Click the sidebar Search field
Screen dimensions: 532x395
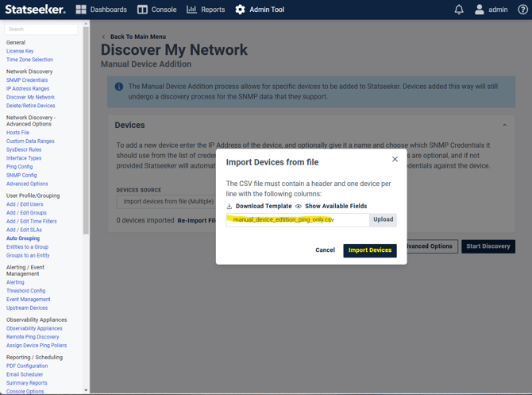point(41,29)
